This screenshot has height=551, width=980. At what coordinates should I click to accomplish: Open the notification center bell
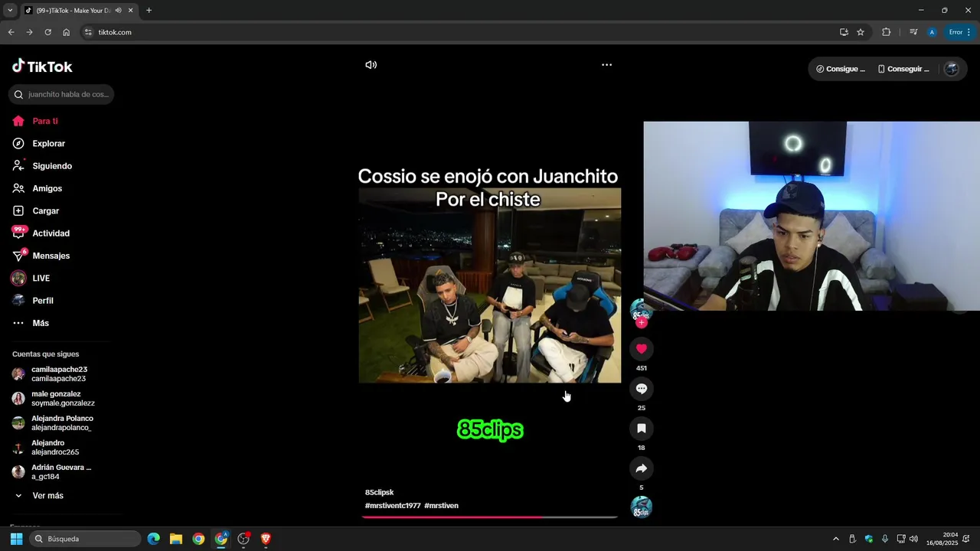[x=966, y=539]
